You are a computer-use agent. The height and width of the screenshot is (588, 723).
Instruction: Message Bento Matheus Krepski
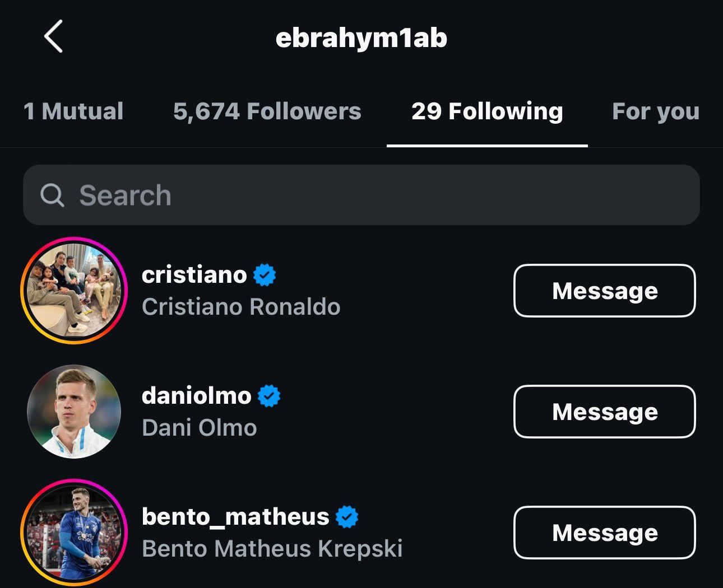pos(604,533)
